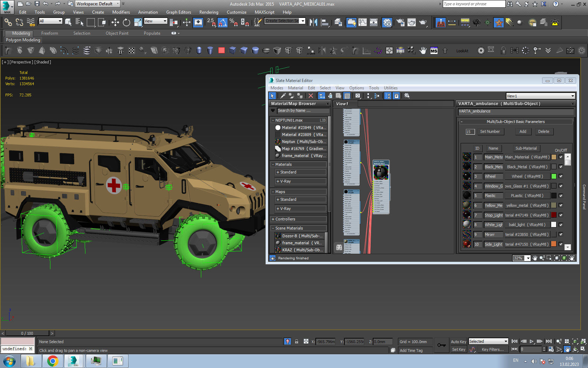
Task: Disable sub-material 1 Main_Metal checkbox
Action: 561,157
